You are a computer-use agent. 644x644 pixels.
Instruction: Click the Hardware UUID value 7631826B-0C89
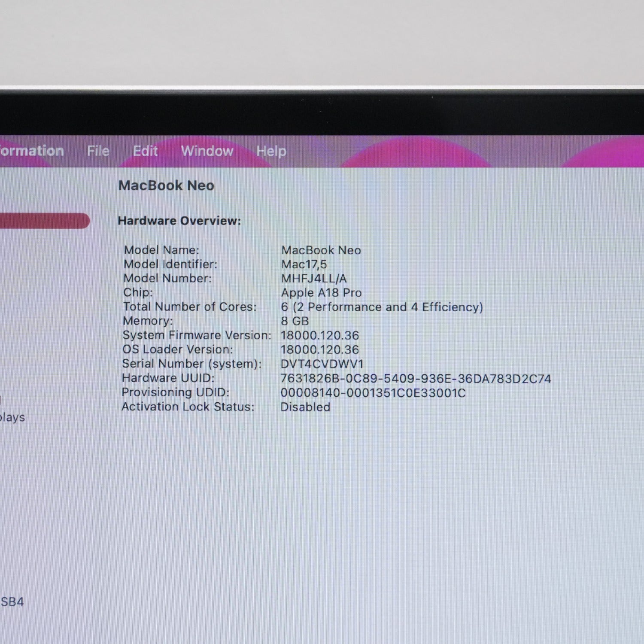pos(416,379)
